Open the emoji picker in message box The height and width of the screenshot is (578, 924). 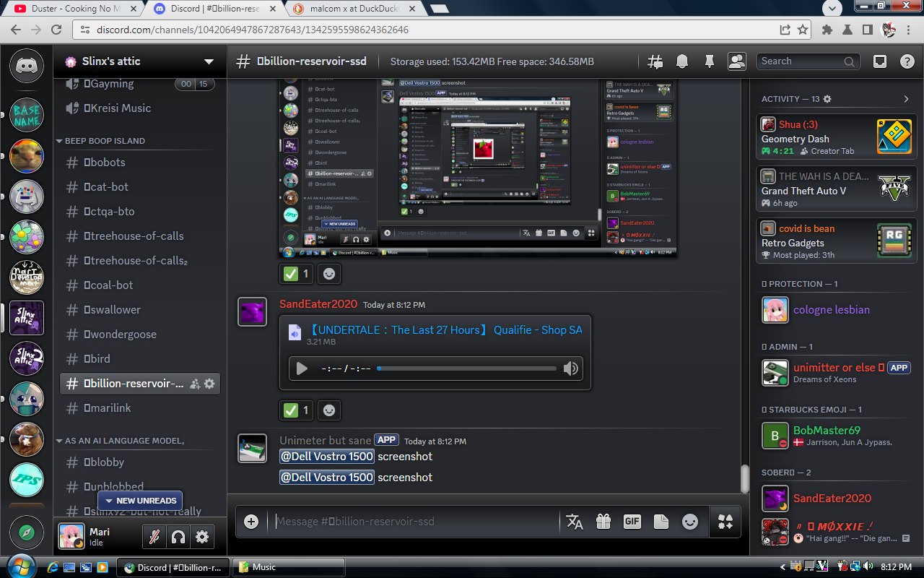[x=690, y=522]
